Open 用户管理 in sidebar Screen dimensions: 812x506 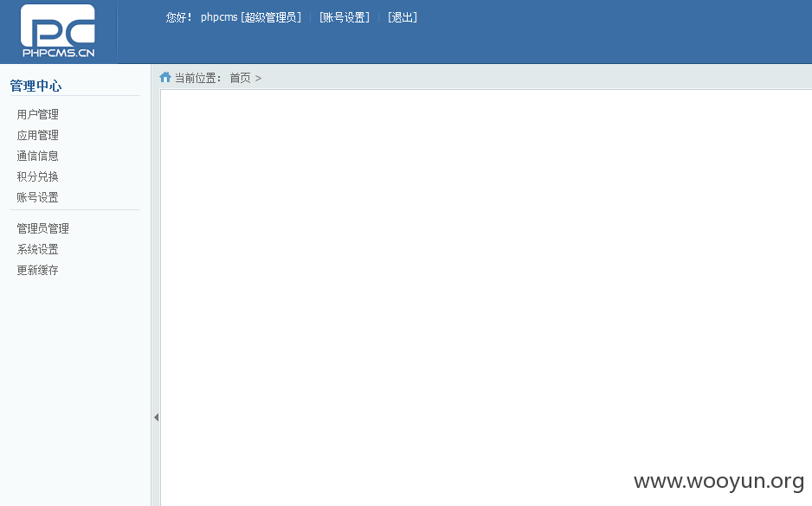[x=37, y=114]
